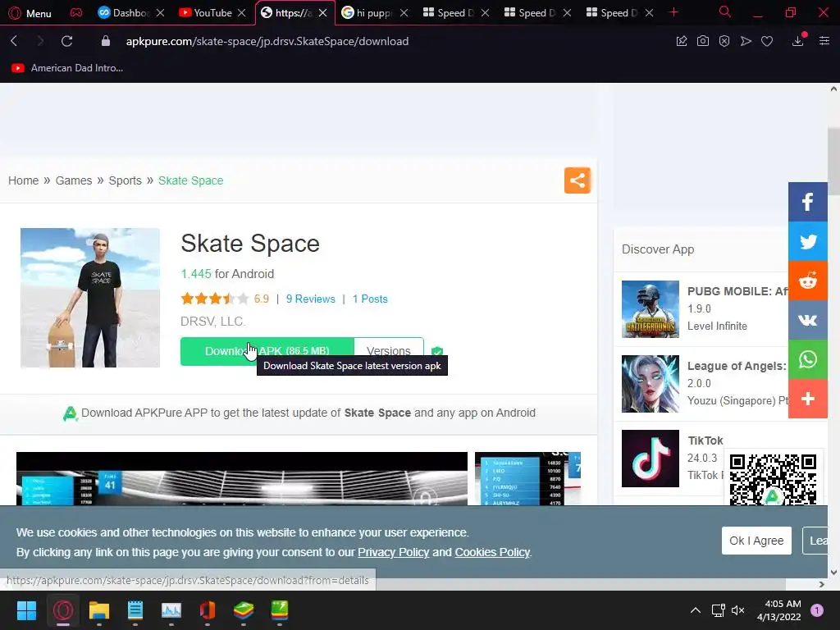Show hidden tray icons chevron
This screenshot has height=630, width=840.
click(x=696, y=610)
